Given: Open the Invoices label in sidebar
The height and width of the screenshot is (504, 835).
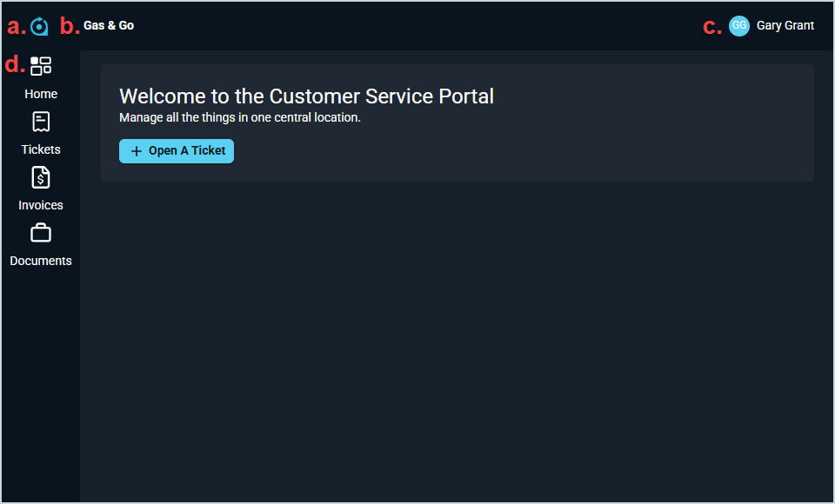Looking at the screenshot, I should pos(41,205).
